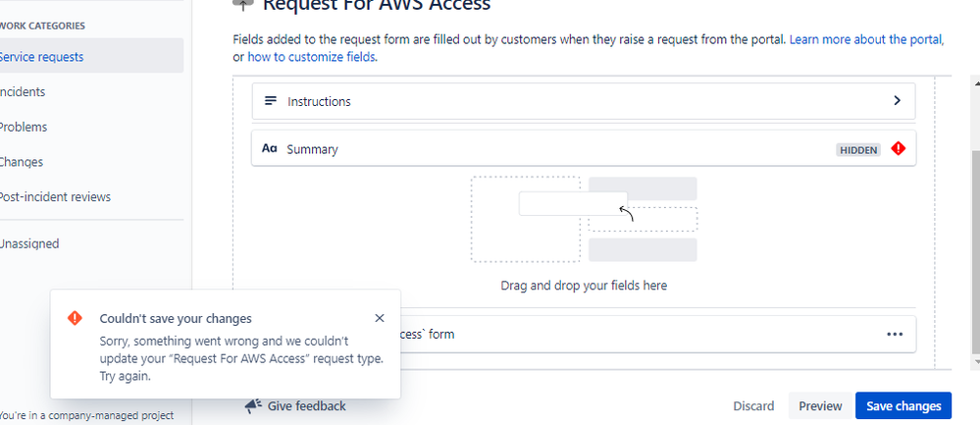The height and width of the screenshot is (425, 980).
Task: Click the megaphone Give feedback icon
Action: pos(253,406)
